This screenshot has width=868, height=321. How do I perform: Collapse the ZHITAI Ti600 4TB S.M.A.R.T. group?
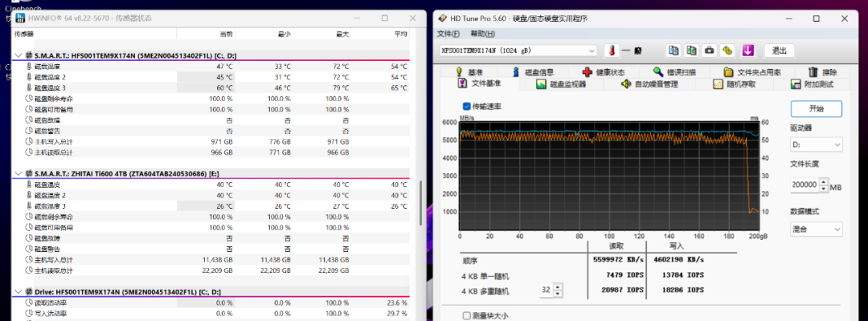[x=18, y=174]
